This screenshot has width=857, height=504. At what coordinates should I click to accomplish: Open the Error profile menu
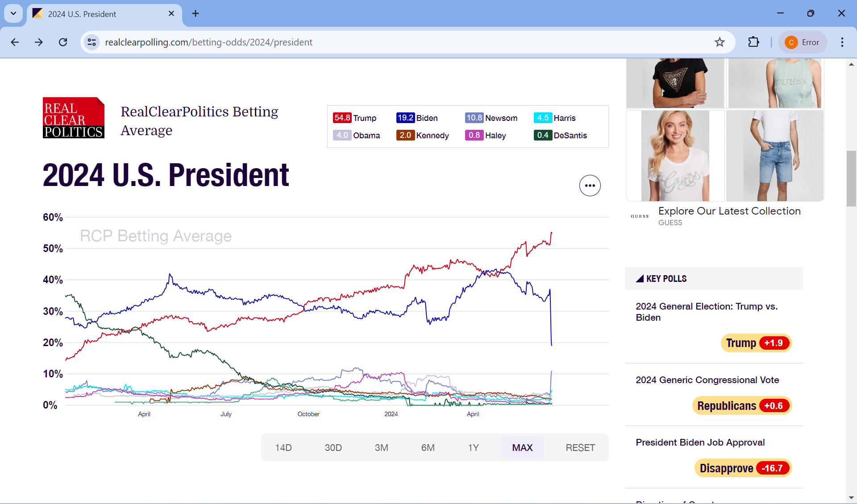pyautogui.click(x=802, y=42)
